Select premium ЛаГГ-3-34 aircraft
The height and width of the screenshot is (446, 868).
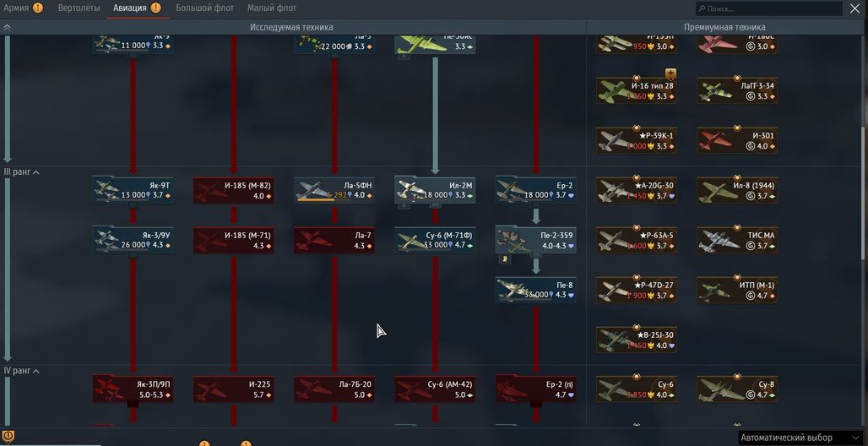(737, 90)
